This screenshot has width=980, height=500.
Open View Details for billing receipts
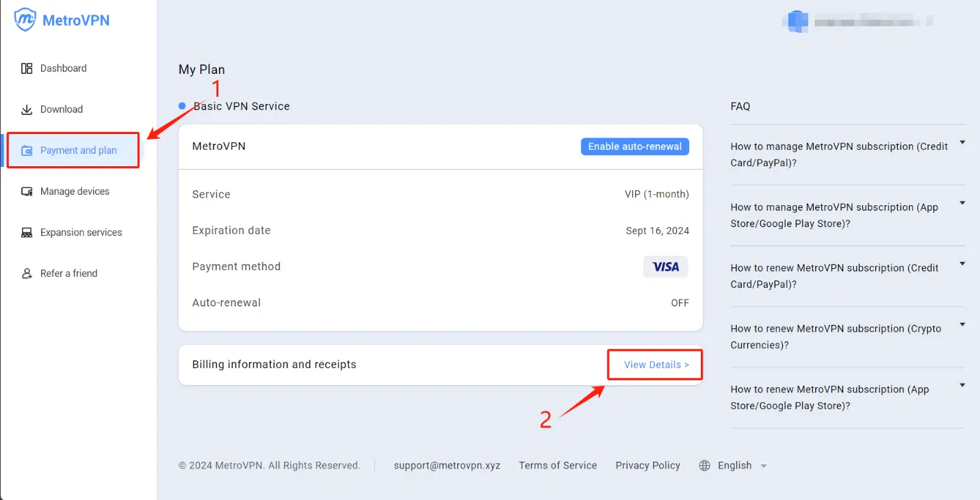[656, 365]
